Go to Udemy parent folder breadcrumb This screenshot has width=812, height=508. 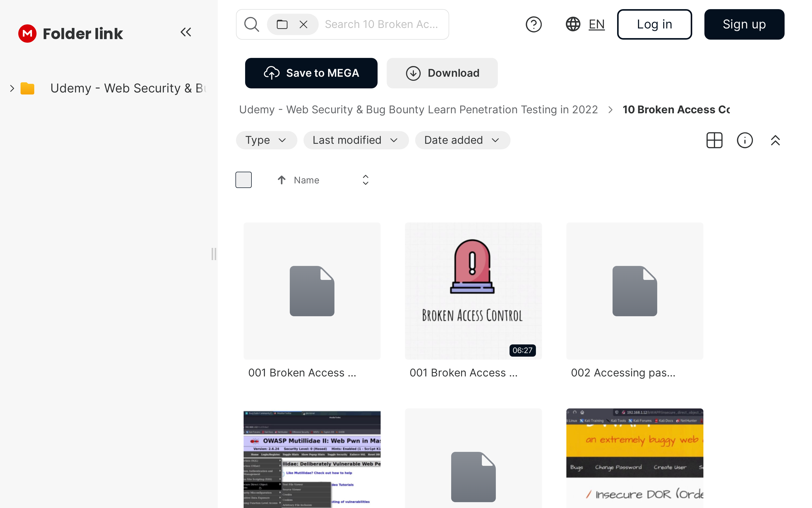(x=418, y=109)
